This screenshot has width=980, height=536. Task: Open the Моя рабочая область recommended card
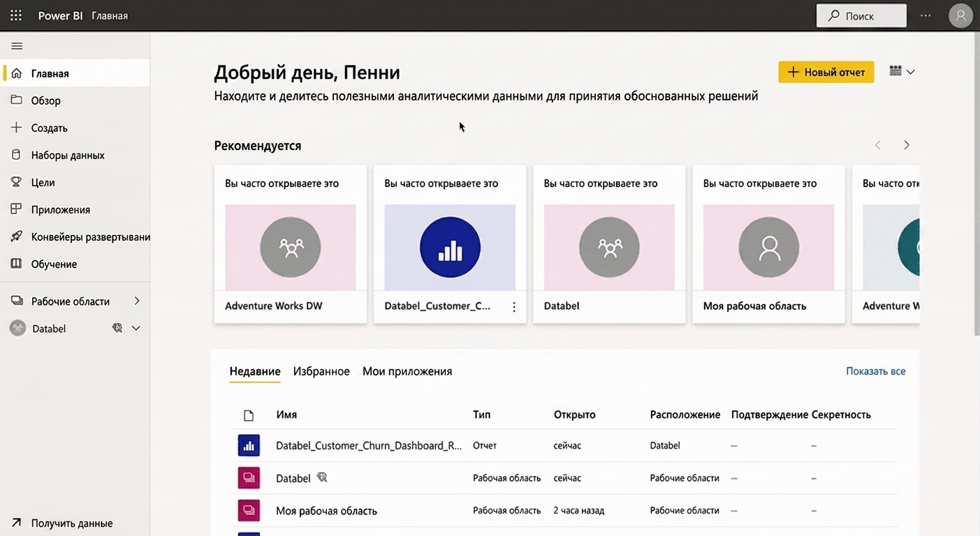768,244
